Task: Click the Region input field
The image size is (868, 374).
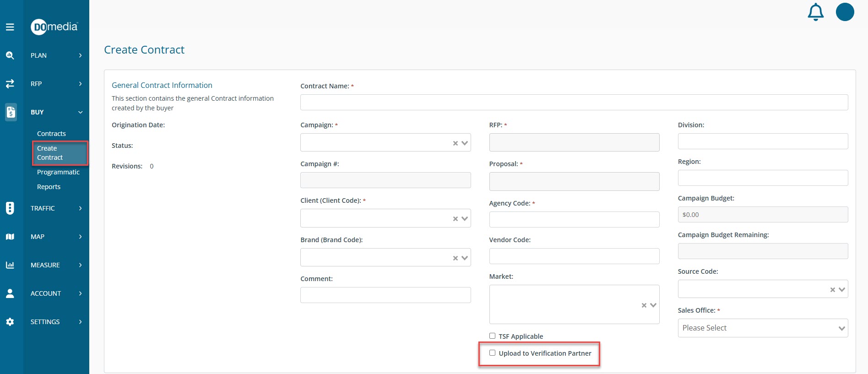Action: (763, 178)
